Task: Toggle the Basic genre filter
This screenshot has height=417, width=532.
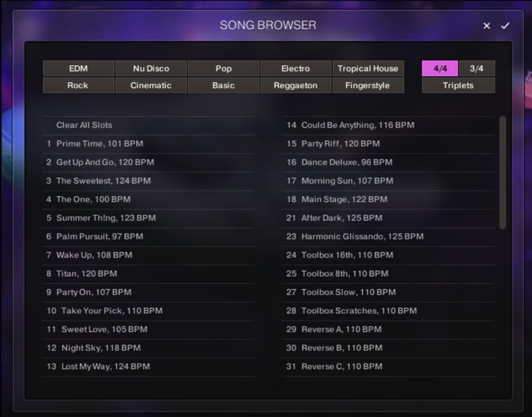Action: point(224,86)
